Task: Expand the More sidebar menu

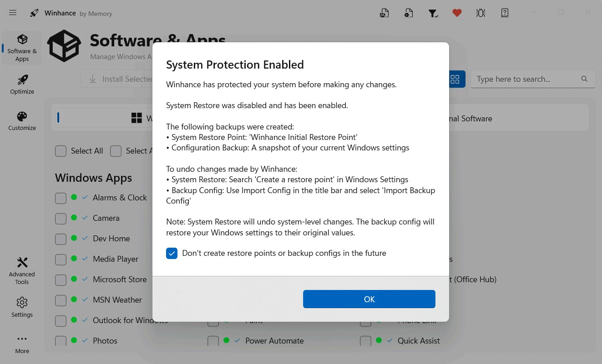Action: (x=22, y=344)
